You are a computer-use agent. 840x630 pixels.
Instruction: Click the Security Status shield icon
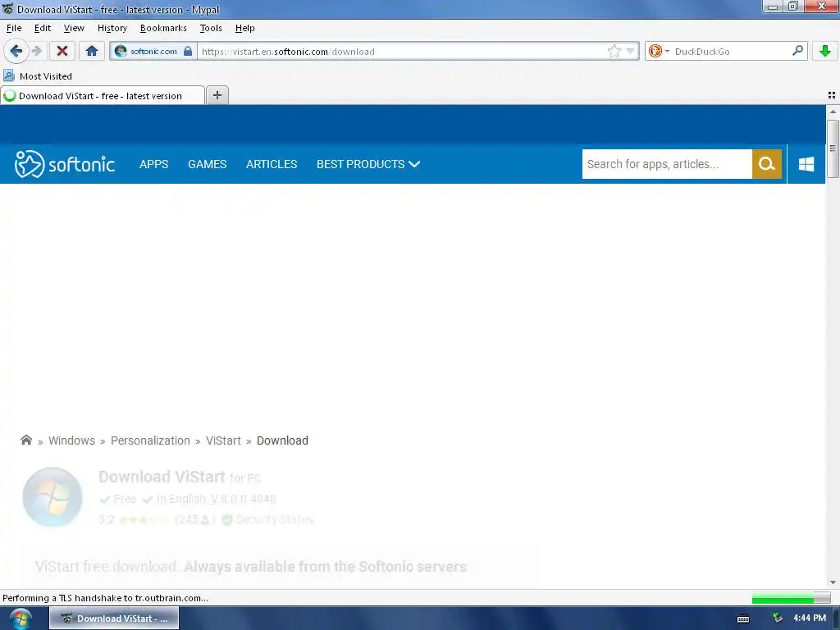pyautogui.click(x=227, y=519)
